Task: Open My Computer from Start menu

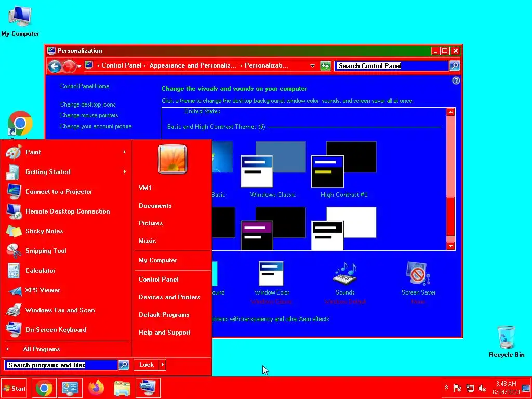Action: coord(158,260)
